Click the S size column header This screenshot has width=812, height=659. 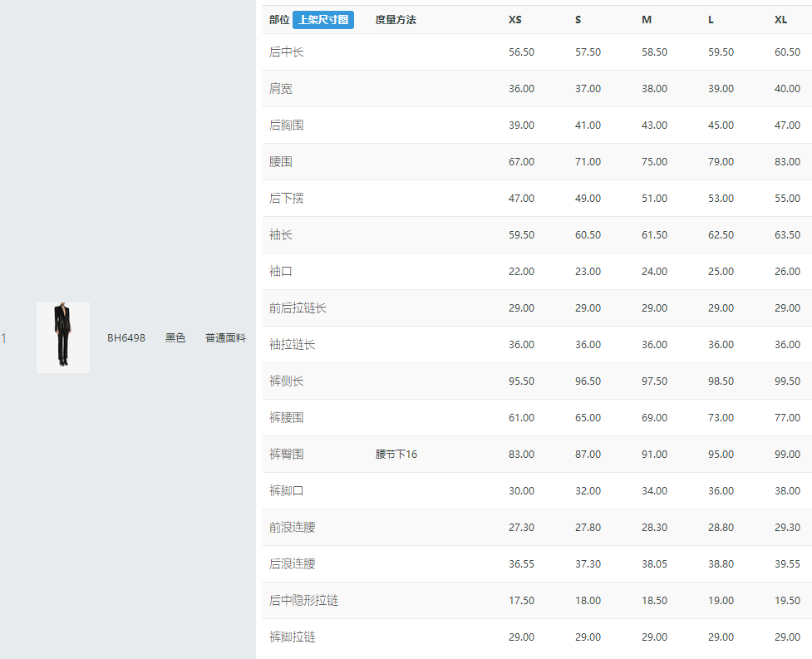pos(578,20)
